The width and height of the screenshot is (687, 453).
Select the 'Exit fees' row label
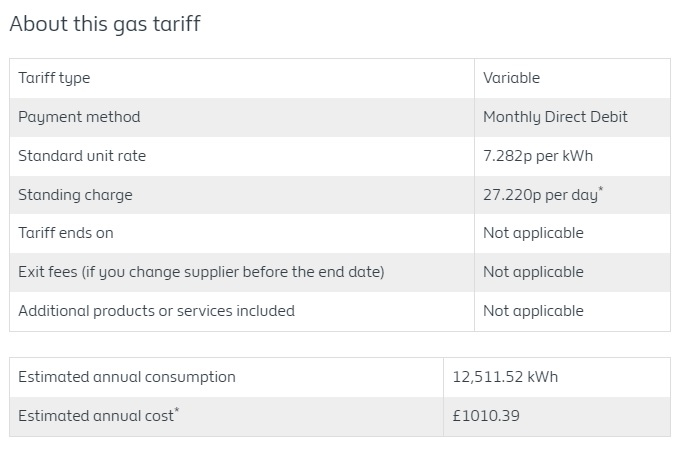tap(201, 272)
